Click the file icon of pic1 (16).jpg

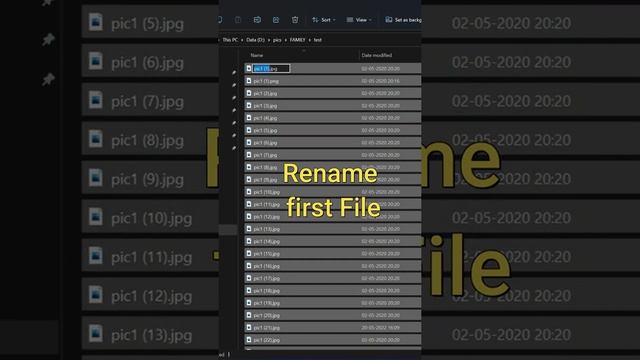[249, 266]
